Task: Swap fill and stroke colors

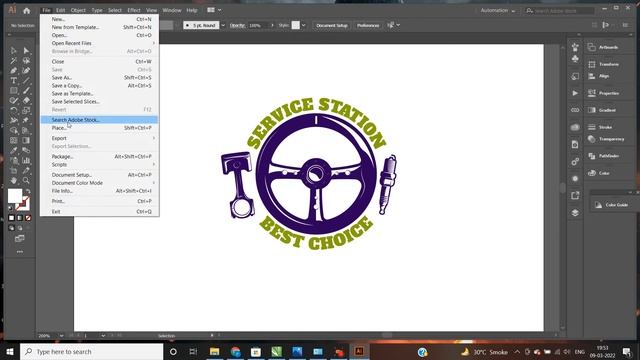Action: click(x=28, y=191)
